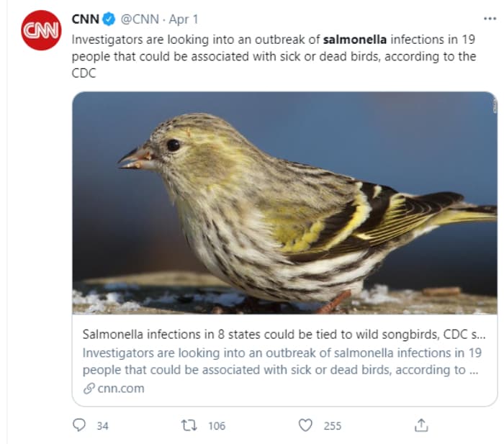Click the tweet body text mentioning the CDC
The width and height of the screenshot is (504, 444).
[x=274, y=56]
